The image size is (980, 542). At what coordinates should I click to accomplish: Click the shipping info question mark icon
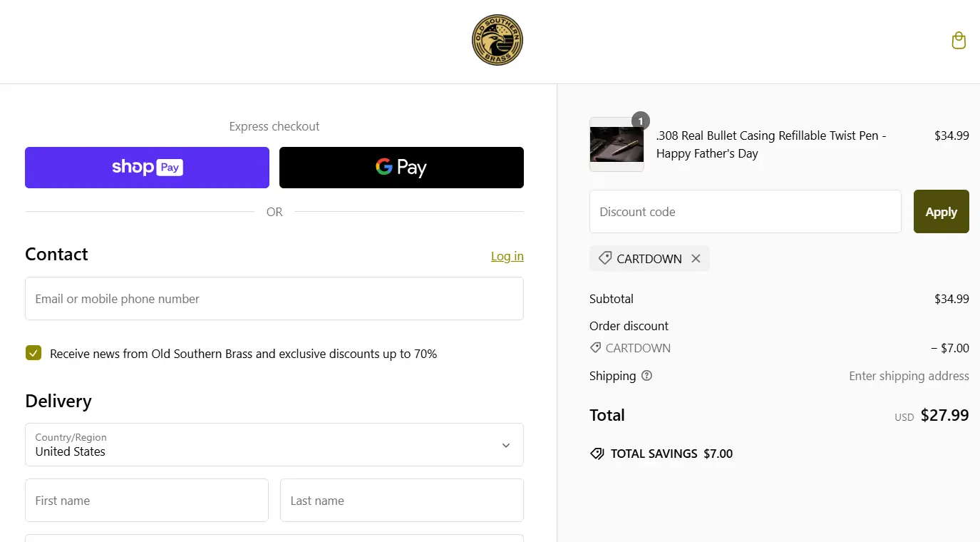click(x=646, y=376)
